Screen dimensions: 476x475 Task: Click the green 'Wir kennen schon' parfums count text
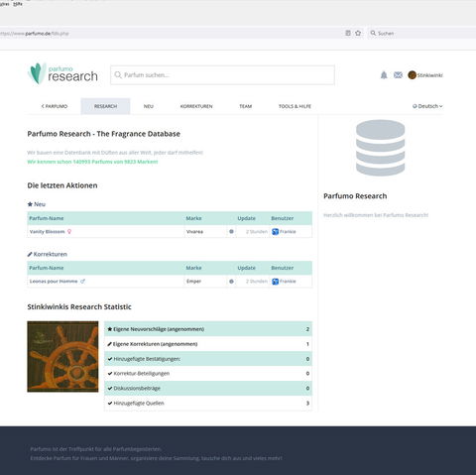(92, 162)
